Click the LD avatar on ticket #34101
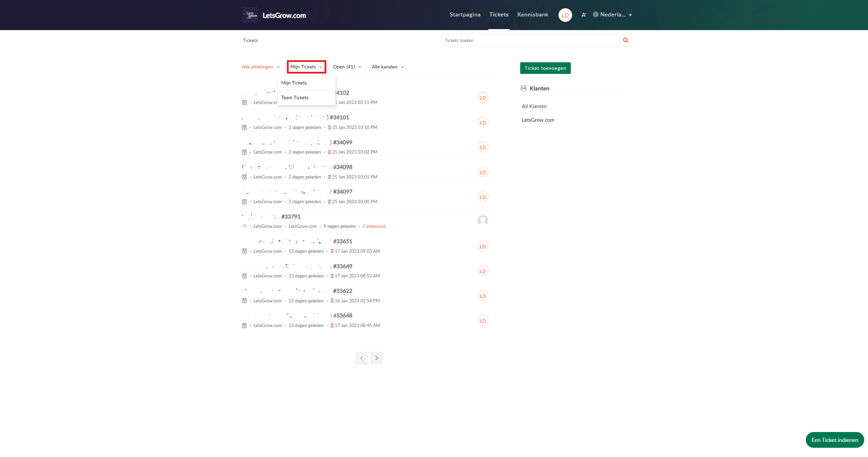 point(483,122)
